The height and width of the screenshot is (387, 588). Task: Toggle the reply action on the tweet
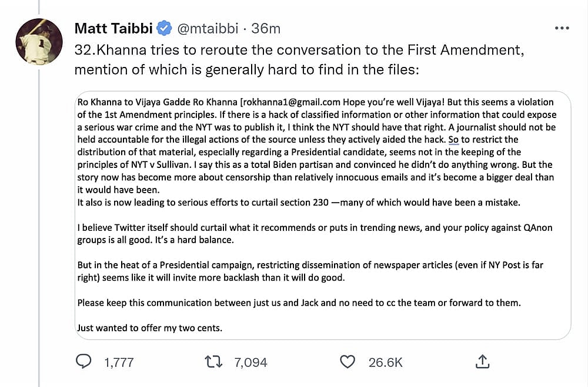click(83, 361)
